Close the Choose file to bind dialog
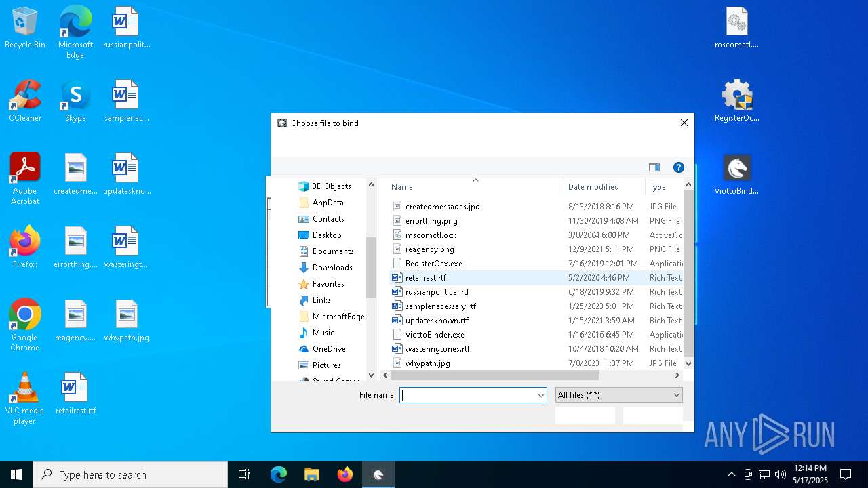Image resolution: width=868 pixels, height=488 pixels. point(684,123)
